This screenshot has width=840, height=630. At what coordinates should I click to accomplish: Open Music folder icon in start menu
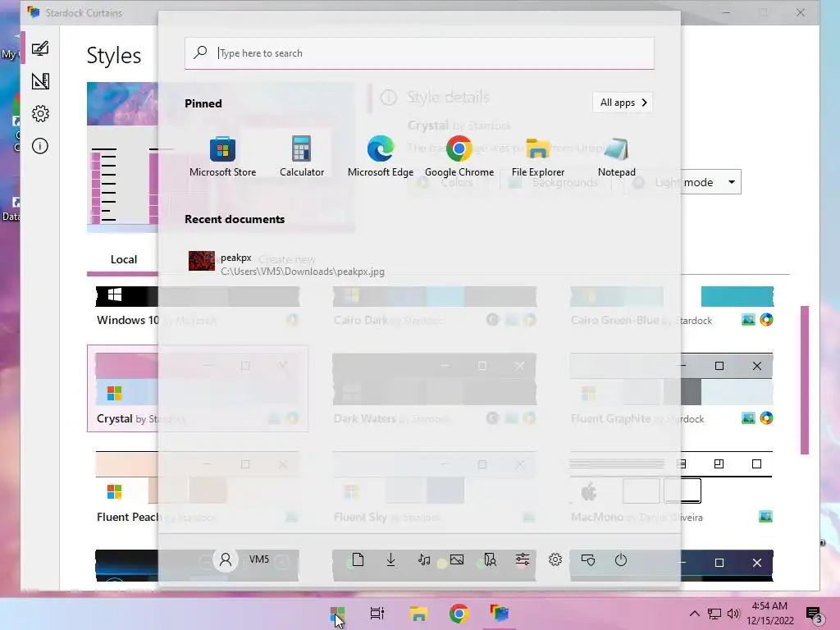point(424,559)
